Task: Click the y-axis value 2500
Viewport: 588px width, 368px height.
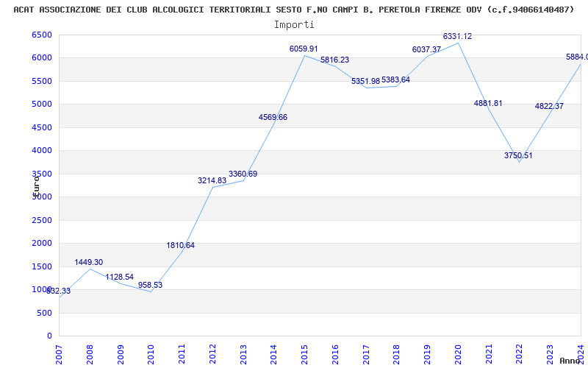Action: pyautogui.click(x=42, y=220)
